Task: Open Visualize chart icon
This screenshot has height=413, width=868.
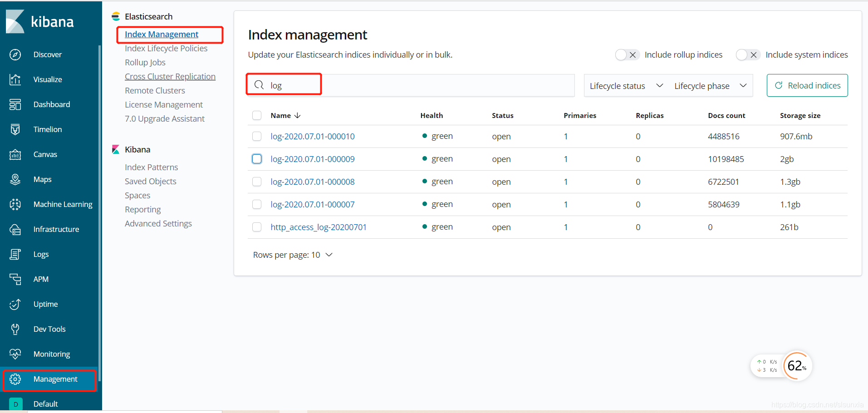Action: coord(15,79)
